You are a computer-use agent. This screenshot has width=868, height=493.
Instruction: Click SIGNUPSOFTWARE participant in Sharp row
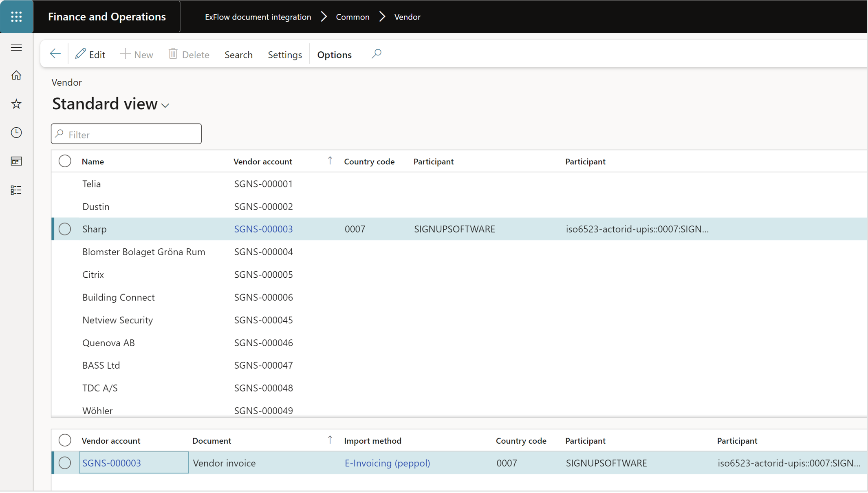coord(454,229)
